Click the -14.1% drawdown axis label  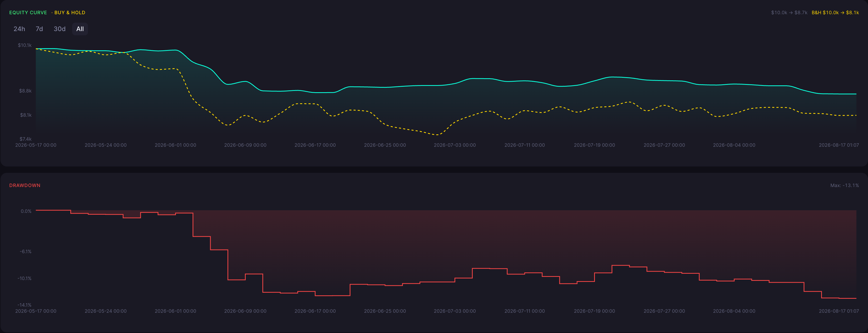pos(24,305)
